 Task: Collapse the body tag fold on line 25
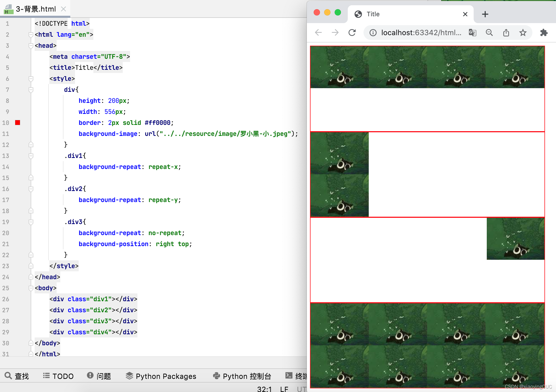31,288
